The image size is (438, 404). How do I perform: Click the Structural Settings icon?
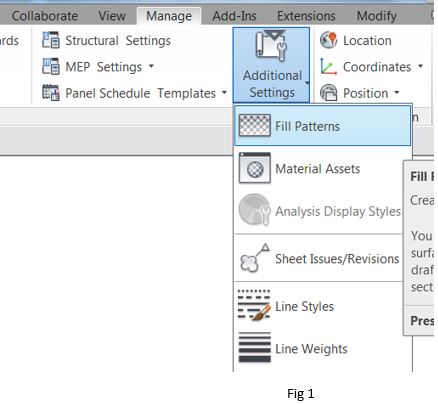coord(51,40)
